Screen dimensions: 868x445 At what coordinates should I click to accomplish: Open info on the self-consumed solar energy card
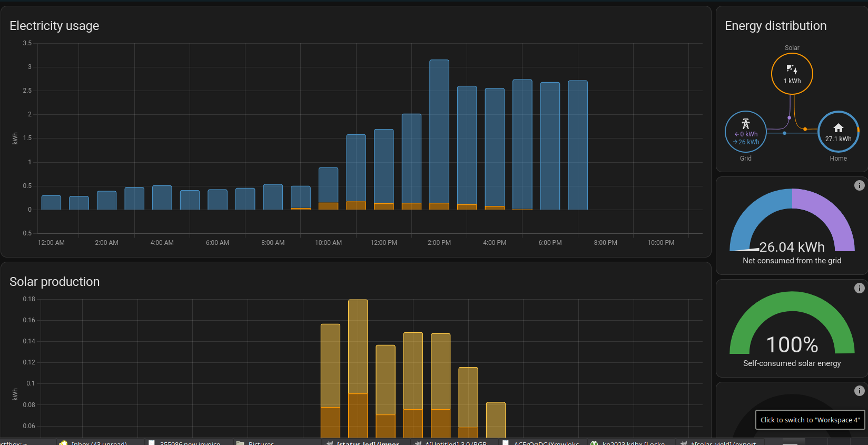[x=859, y=288]
